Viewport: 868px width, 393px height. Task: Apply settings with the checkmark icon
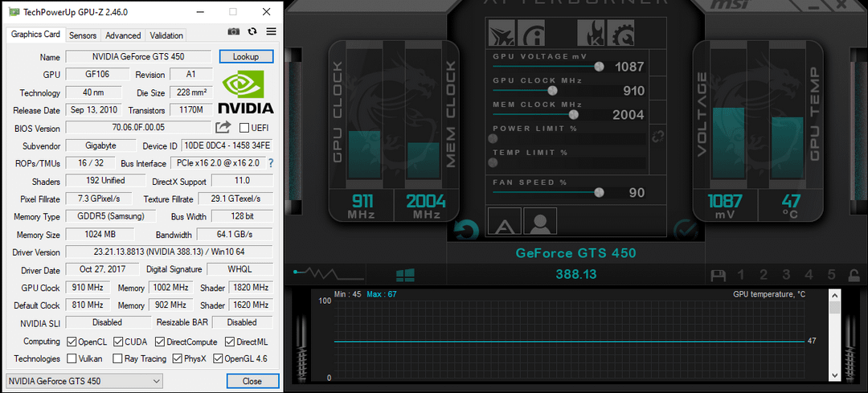click(x=686, y=231)
